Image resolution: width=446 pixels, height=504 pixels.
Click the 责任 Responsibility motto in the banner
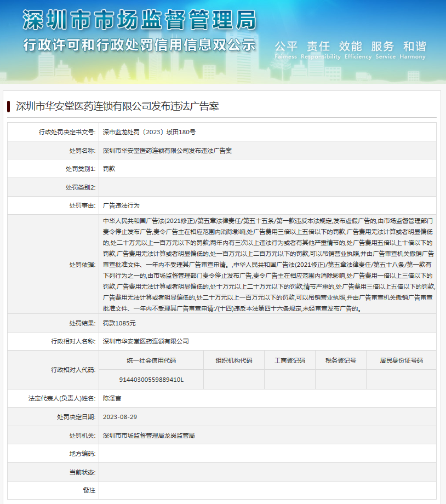[321, 50]
